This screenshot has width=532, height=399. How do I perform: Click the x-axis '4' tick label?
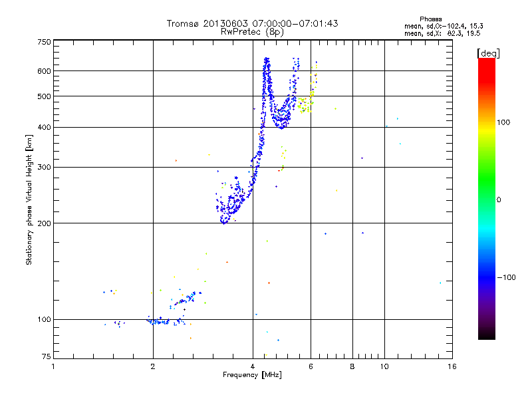[253, 366]
